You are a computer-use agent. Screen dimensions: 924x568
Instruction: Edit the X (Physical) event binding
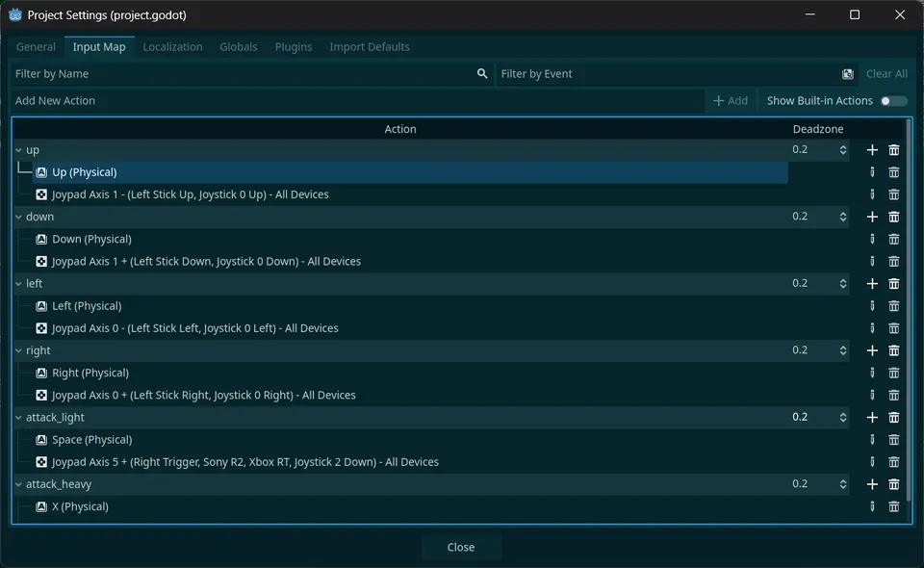[x=872, y=505]
